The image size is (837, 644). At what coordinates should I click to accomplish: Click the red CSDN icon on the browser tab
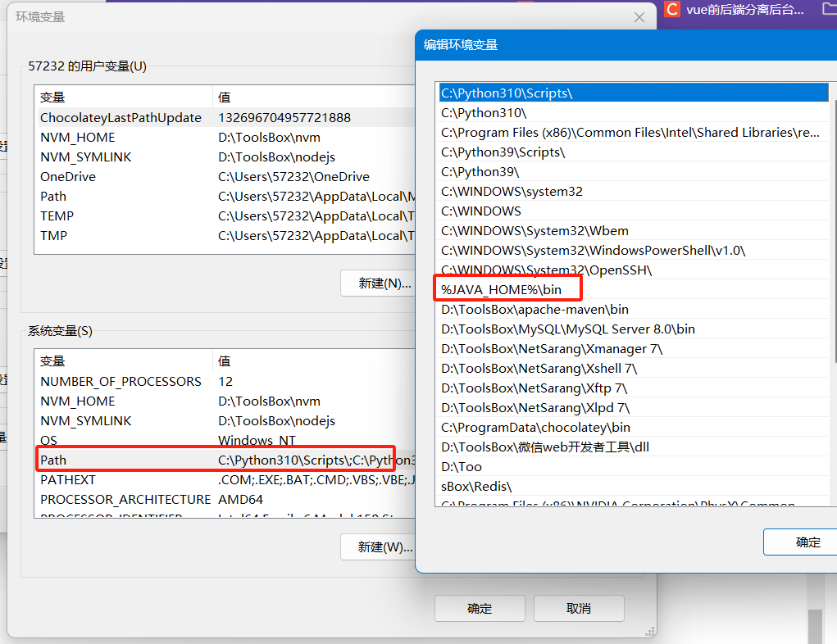tap(672, 10)
